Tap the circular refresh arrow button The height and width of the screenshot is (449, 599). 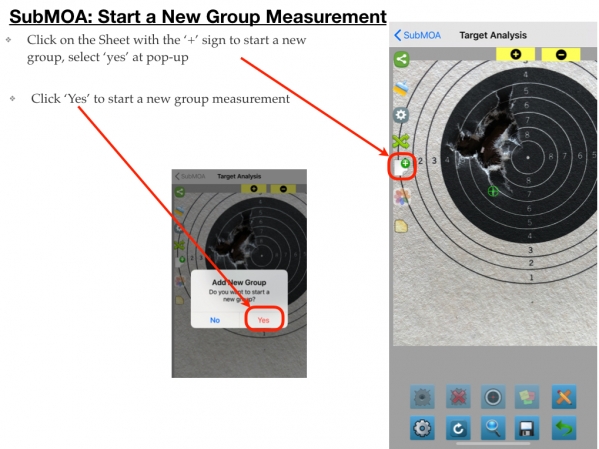[458, 428]
